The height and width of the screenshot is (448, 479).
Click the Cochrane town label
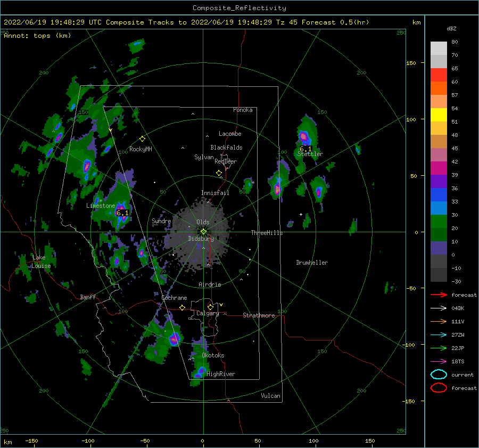[x=174, y=298]
